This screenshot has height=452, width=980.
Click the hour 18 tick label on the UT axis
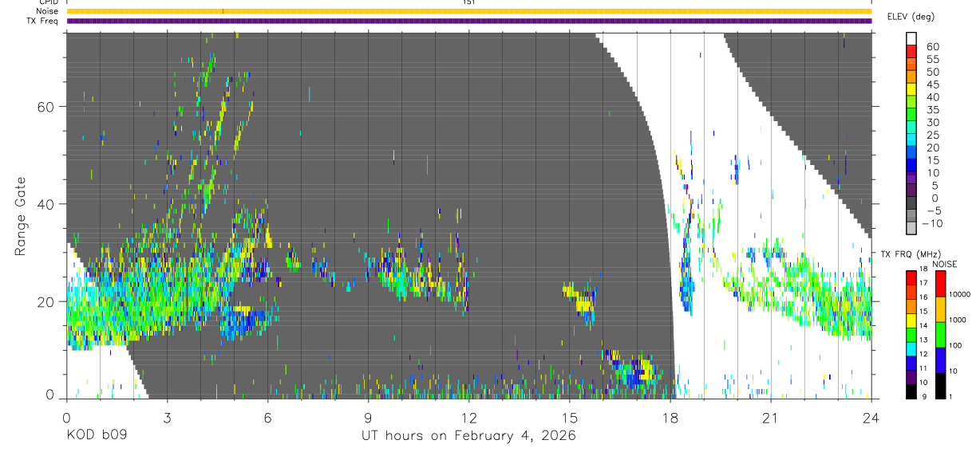point(670,417)
